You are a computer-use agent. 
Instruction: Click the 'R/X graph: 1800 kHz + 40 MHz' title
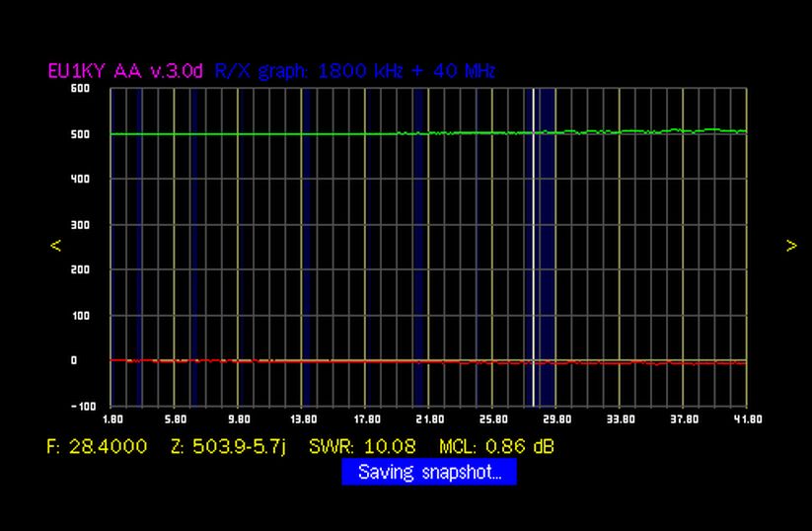[x=354, y=71]
